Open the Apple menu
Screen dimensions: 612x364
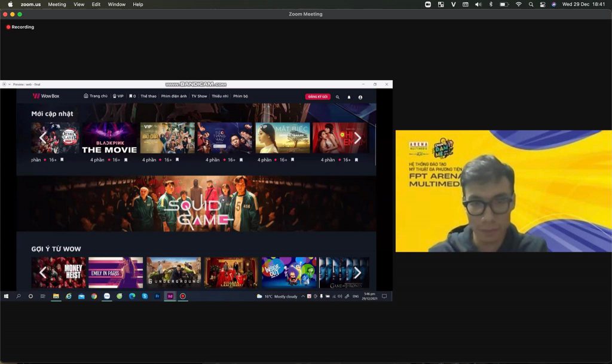coord(11,4)
